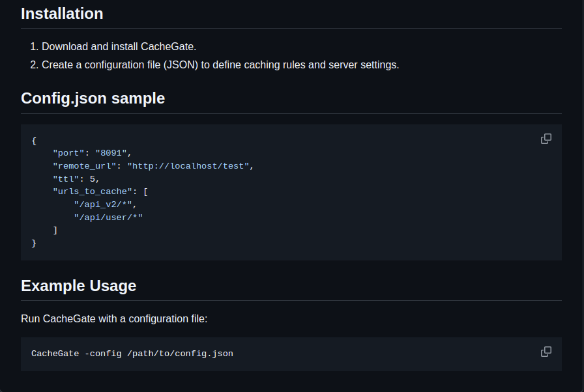Click the "port" key in the JSON

tap(68, 153)
